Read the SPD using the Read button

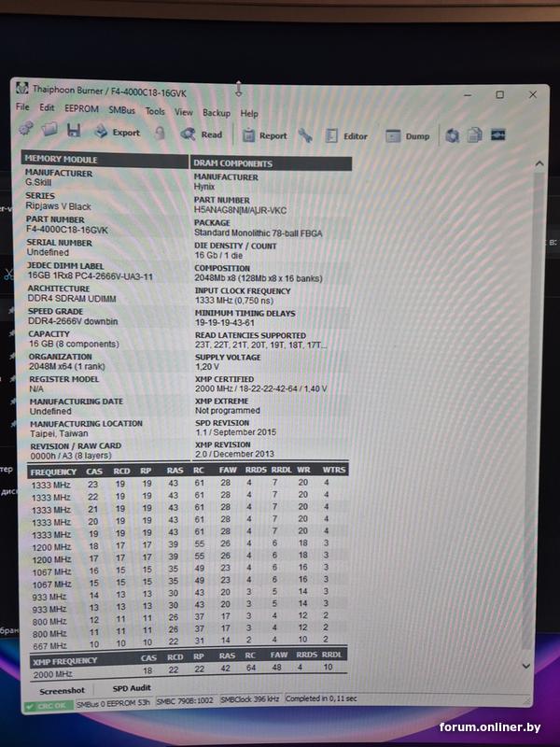coord(202,134)
